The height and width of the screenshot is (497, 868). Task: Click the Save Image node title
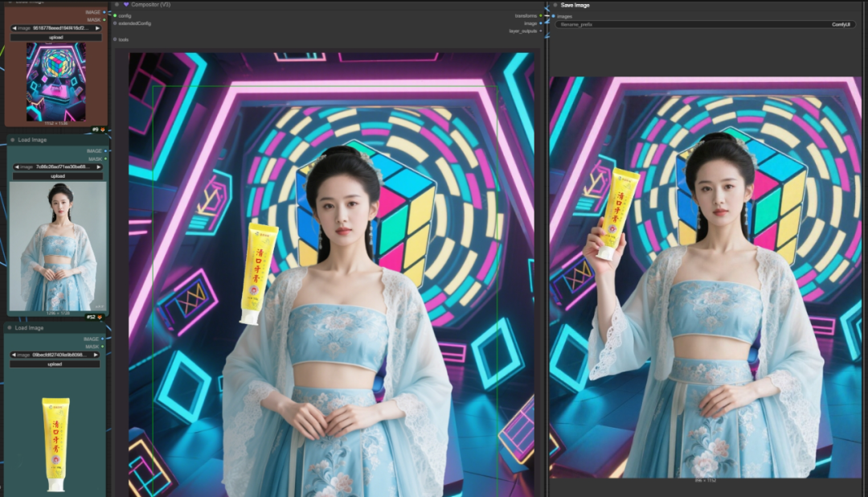pos(575,5)
